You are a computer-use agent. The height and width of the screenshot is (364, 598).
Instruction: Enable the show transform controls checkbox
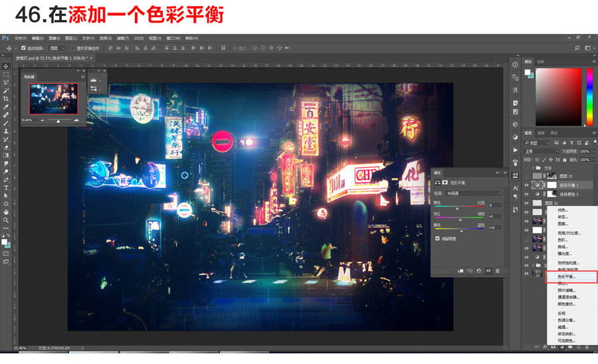[73, 48]
